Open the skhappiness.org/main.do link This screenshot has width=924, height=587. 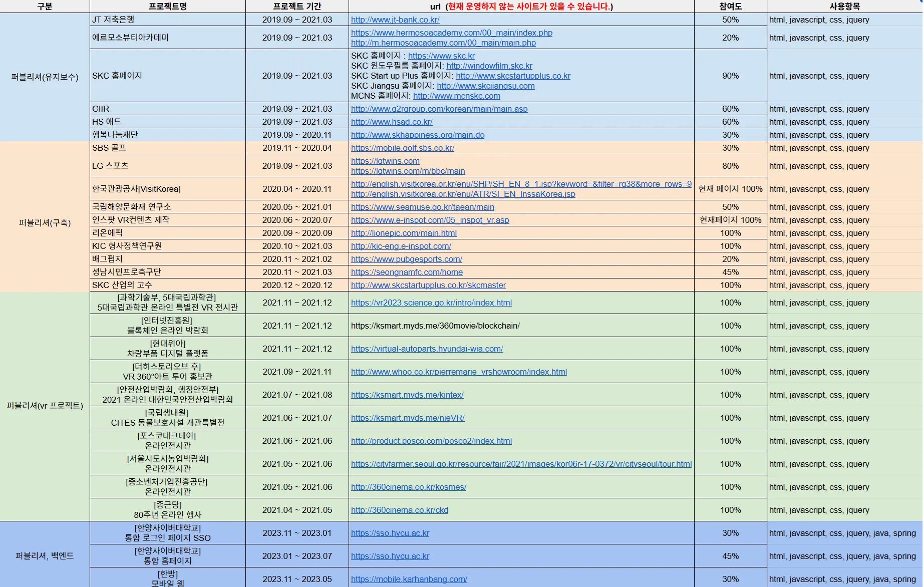click(418, 135)
